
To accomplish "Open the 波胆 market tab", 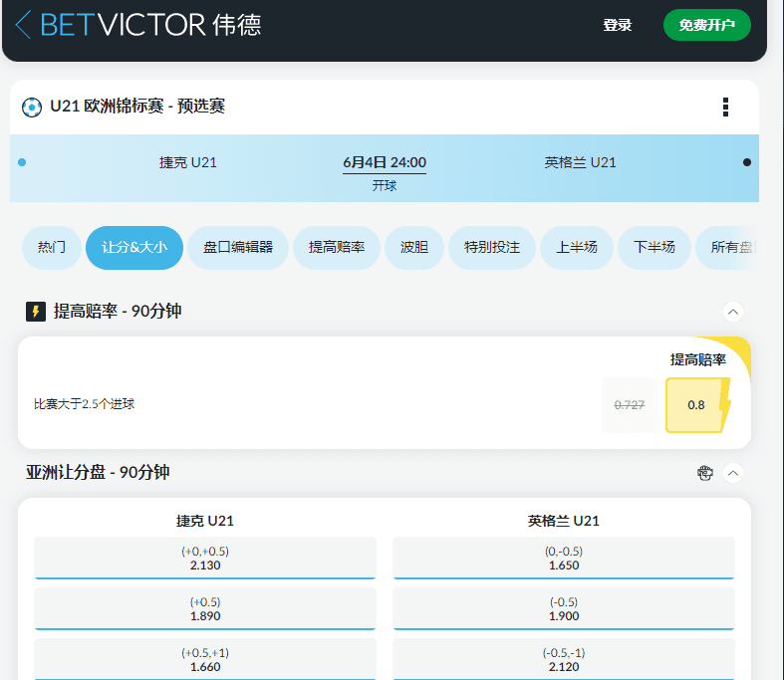I will pos(414,247).
